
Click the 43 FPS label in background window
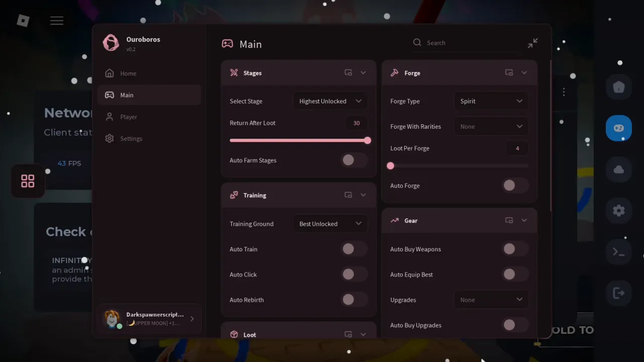69,163
